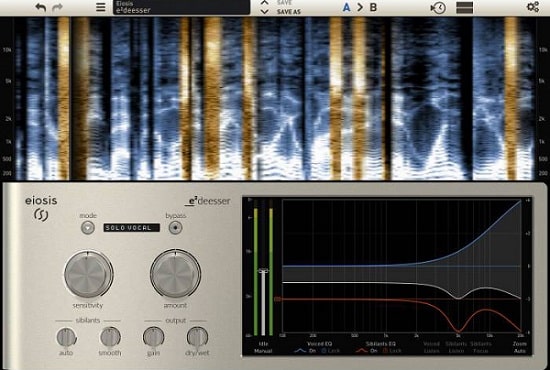Click the undo arrow in the top toolbar
This screenshot has width=550, height=370.
click(x=41, y=7)
